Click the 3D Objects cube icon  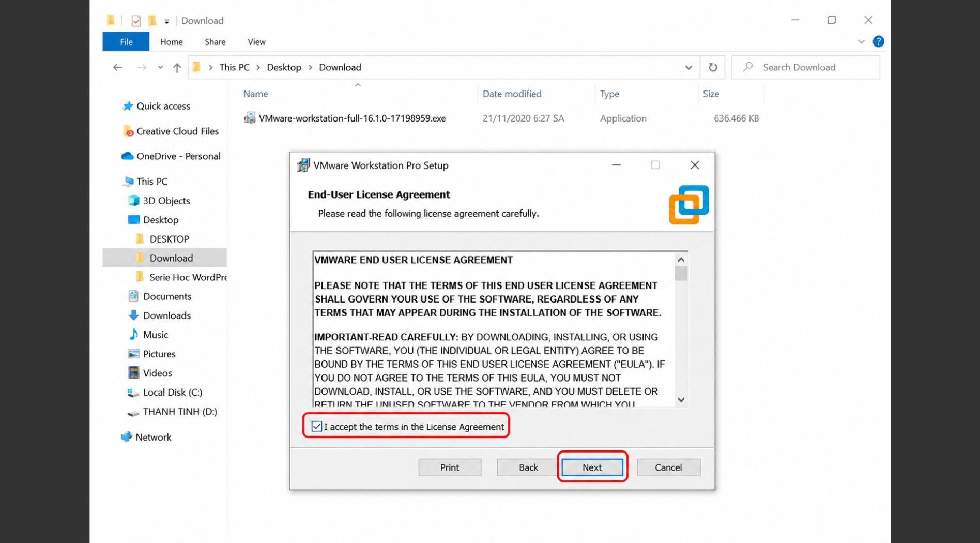pos(133,200)
